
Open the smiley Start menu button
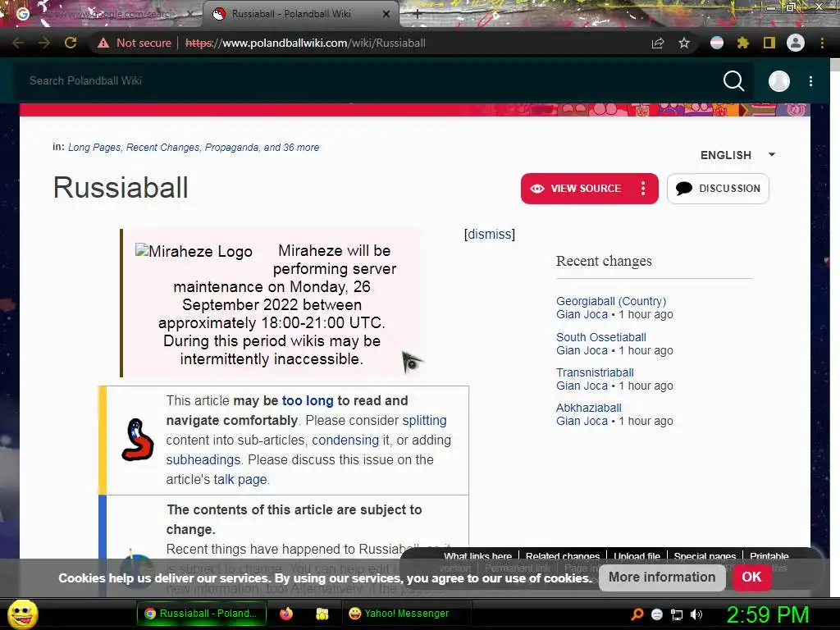22,614
